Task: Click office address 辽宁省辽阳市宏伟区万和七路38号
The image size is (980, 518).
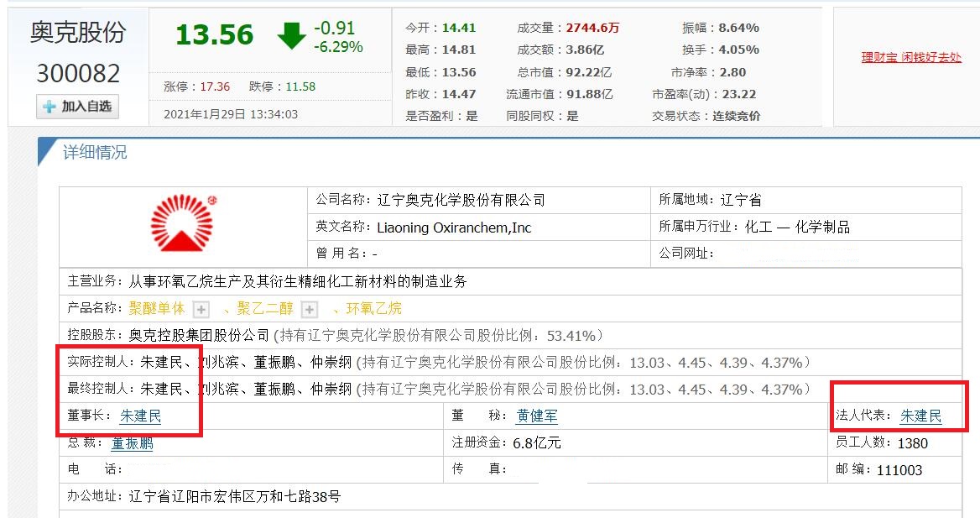Action: click(234, 497)
